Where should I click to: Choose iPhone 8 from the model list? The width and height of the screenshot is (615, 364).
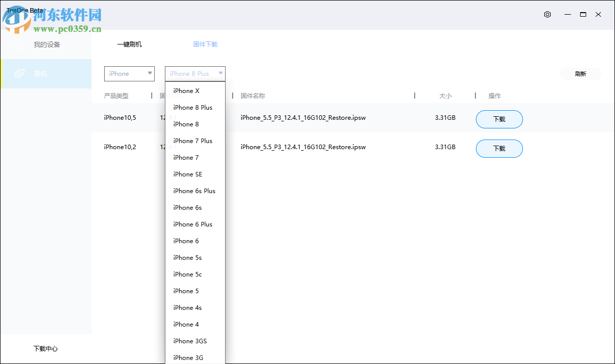195,124
